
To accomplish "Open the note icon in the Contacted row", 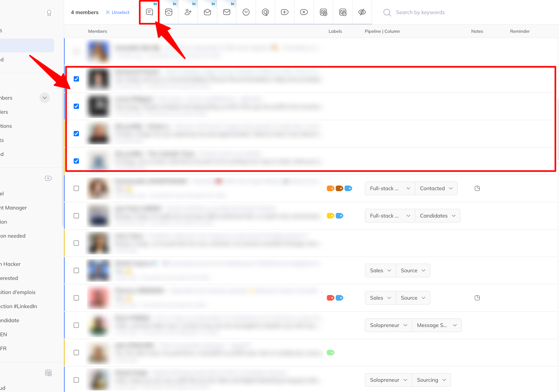I will [477, 188].
